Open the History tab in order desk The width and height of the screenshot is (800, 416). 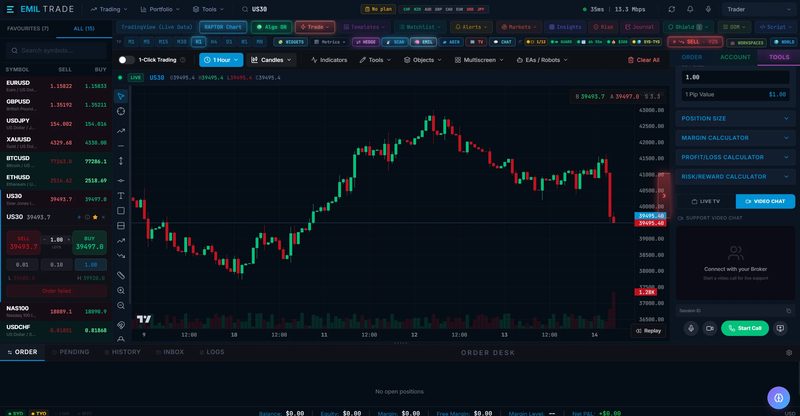tap(122, 352)
